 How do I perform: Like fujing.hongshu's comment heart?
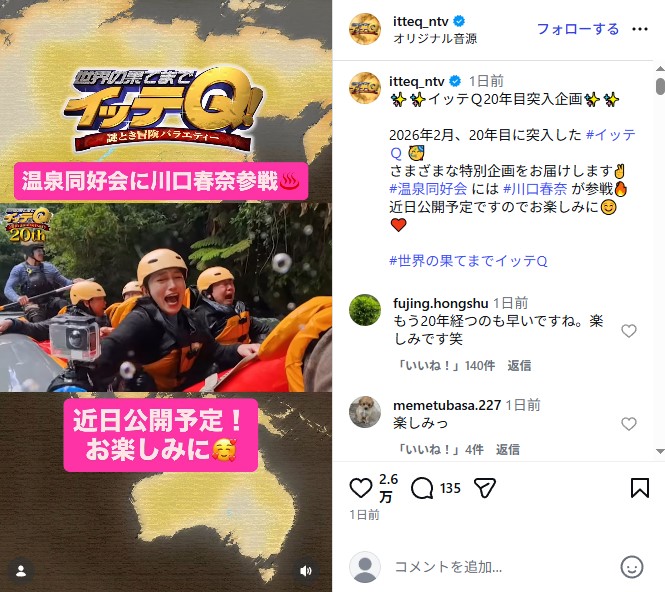pos(629,331)
